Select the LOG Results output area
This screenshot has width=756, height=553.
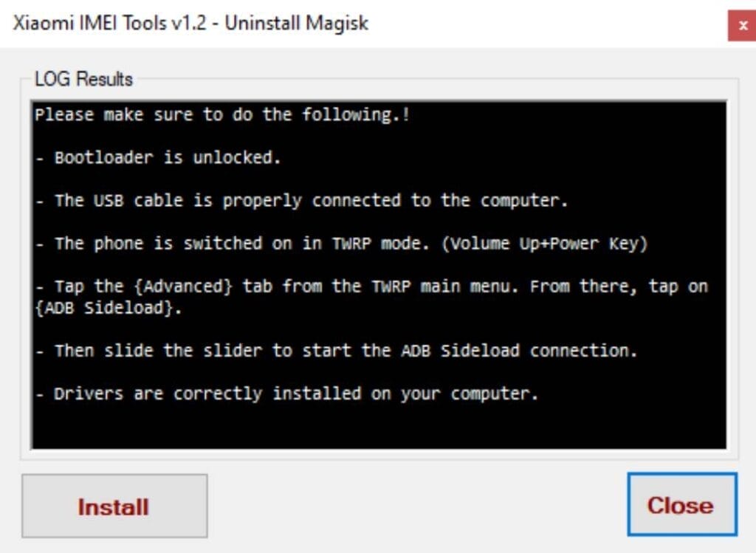click(x=378, y=273)
